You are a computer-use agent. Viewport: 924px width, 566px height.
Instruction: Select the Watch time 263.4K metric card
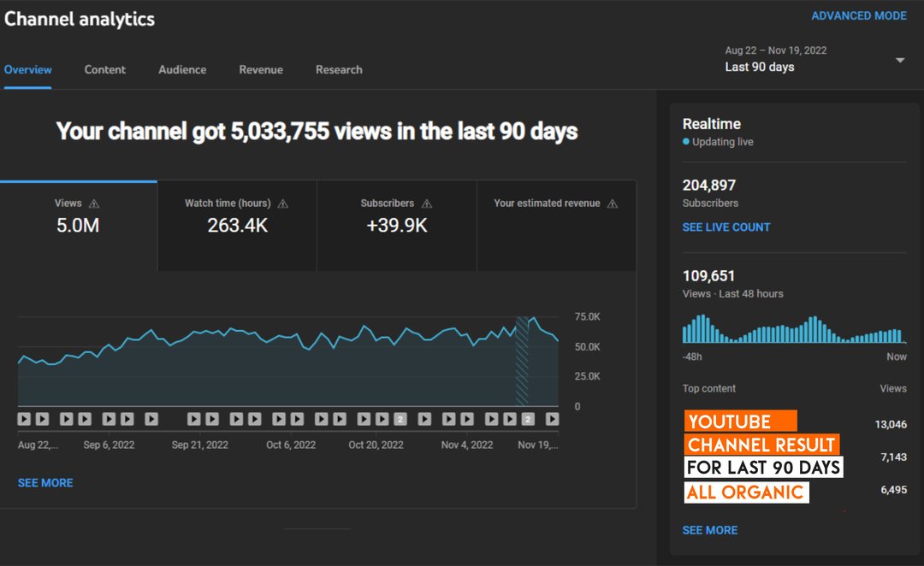[x=237, y=226]
